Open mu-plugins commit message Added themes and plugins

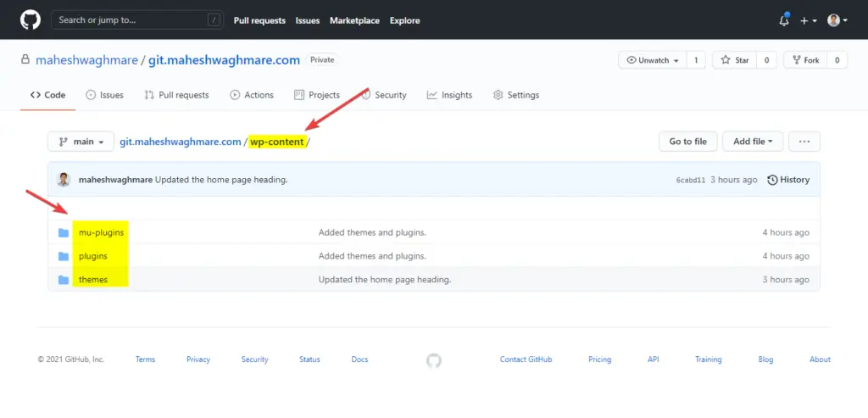tap(372, 232)
